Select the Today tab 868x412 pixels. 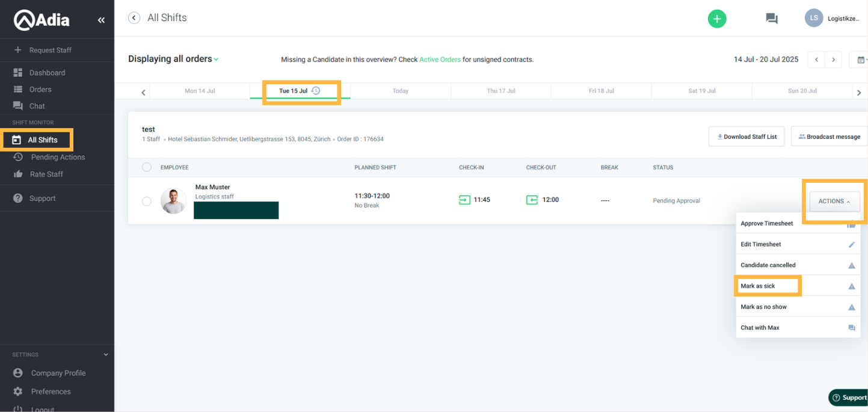pyautogui.click(x=401, y=91)
